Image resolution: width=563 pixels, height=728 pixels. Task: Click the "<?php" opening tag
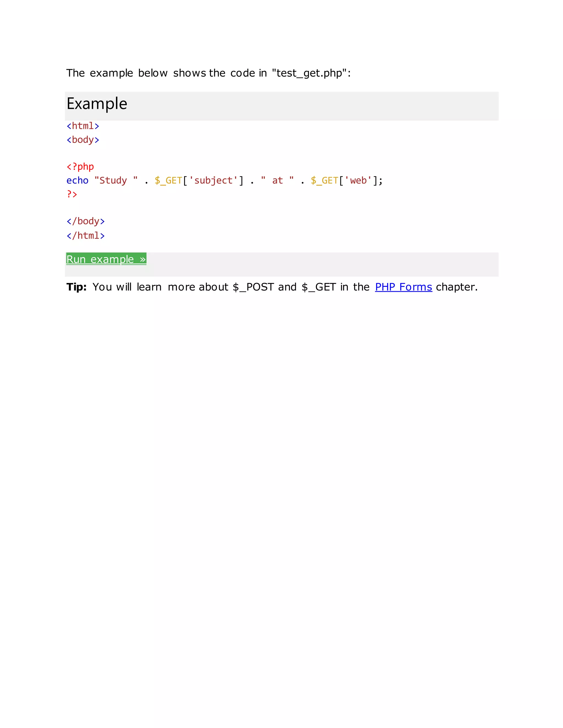pyautogui.click(x=80, y=167)
